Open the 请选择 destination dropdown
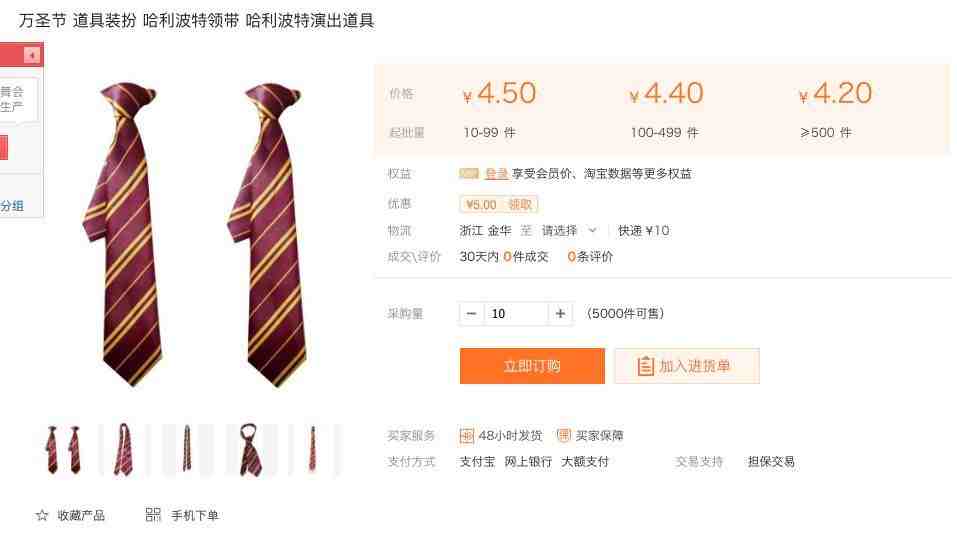The height and width of the screenshot is (535, 957). click(x=569, y=231)
